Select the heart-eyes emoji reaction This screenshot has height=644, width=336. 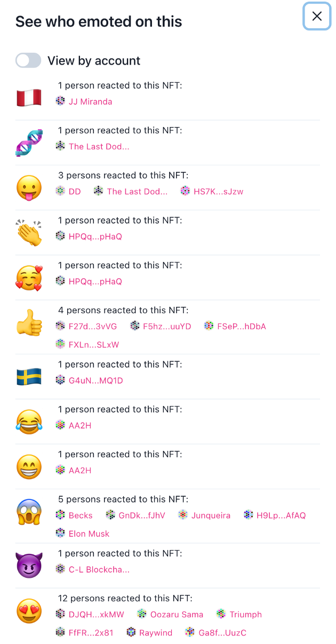click(x=29, y=610)
